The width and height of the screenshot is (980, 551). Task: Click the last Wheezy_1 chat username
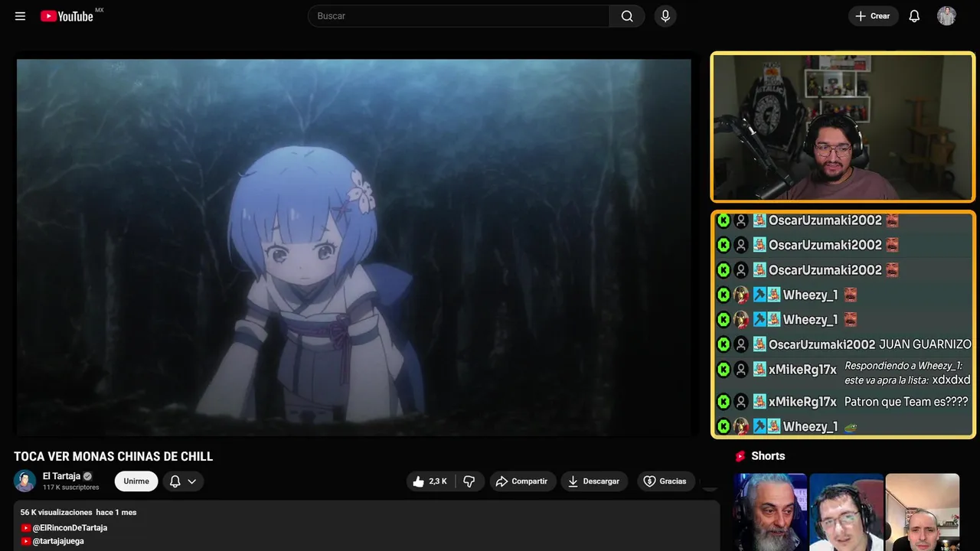coord(810,427)
